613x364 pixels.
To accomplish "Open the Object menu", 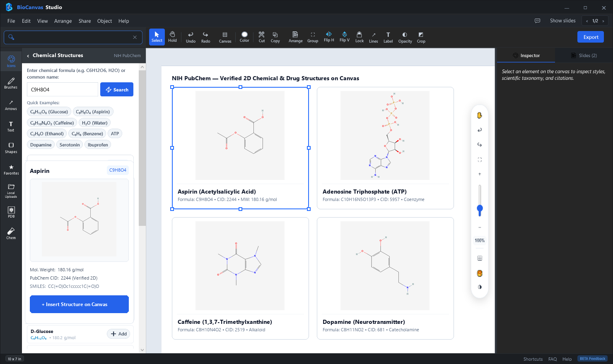I will pos(104,21).
